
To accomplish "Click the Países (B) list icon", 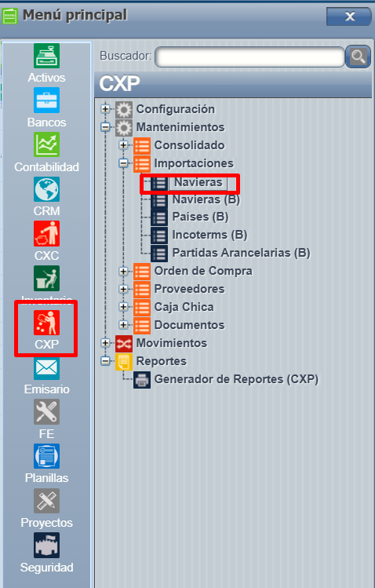I will (159, 217).
